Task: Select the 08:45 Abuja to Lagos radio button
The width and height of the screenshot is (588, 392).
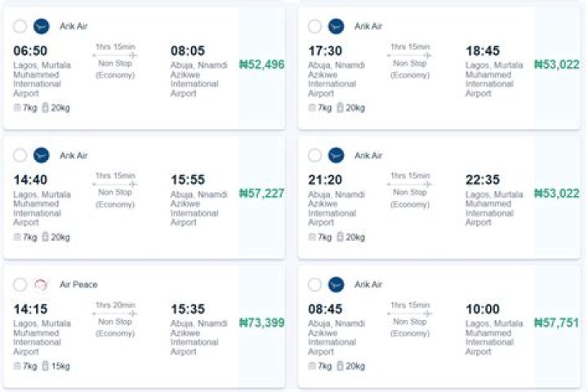Action: (x=314, y=285)
